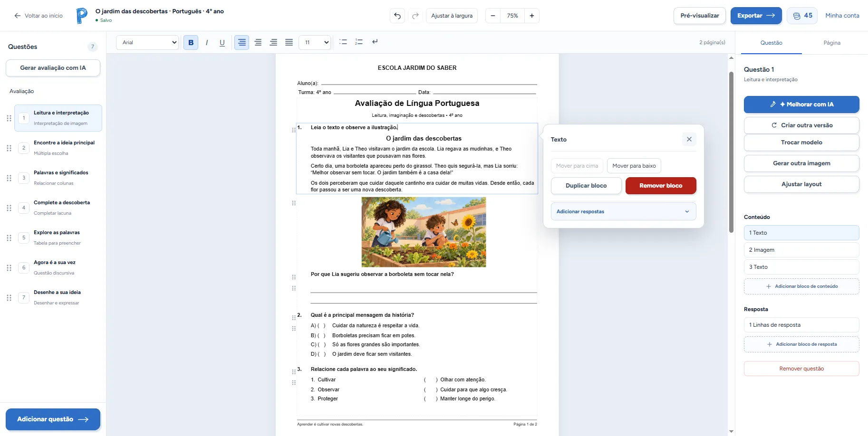Image resolution: width=868 pixels, height=436 pixels.
Task: Click Melhorar com IA button
Action: (x=801, y=104)
